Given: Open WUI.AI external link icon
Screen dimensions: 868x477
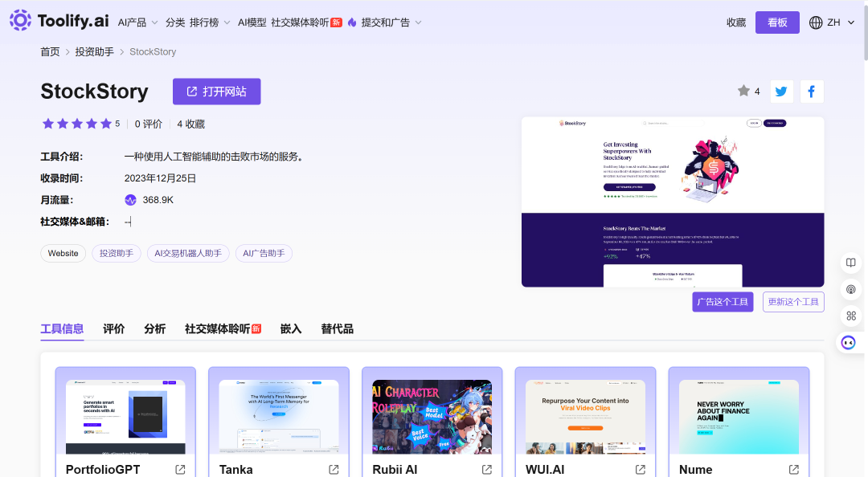Looking at the screenshot, I should click(x=641, y=469).
